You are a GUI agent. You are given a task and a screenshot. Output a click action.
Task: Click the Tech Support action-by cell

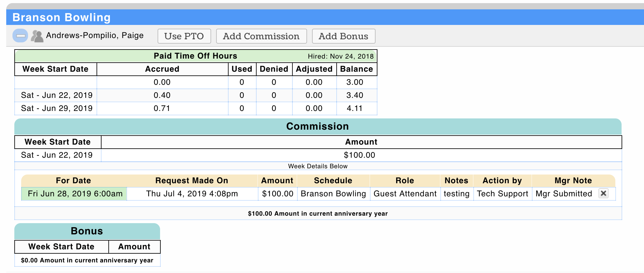point(502,194)
